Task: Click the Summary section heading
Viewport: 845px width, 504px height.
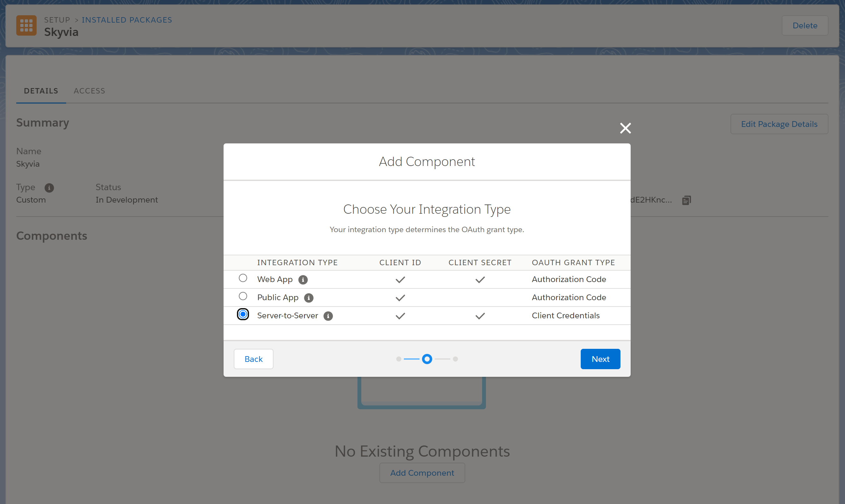Action: click(42, 123)
